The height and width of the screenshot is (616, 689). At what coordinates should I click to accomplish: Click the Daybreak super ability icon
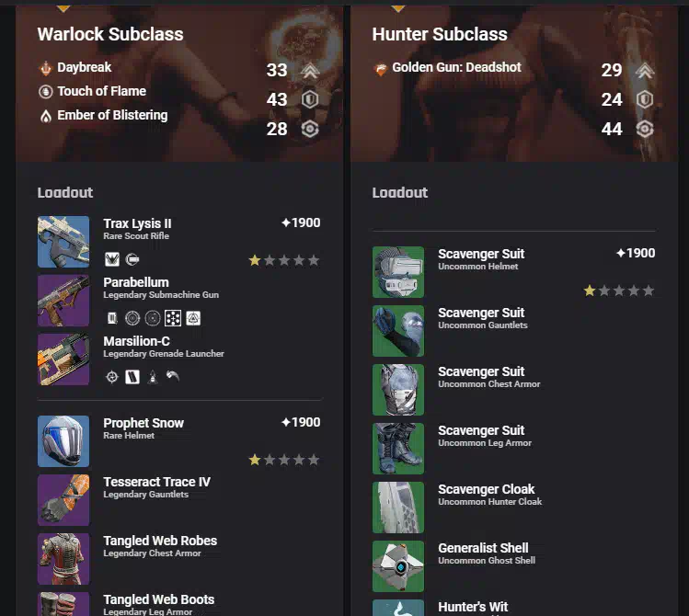[45, 68]
